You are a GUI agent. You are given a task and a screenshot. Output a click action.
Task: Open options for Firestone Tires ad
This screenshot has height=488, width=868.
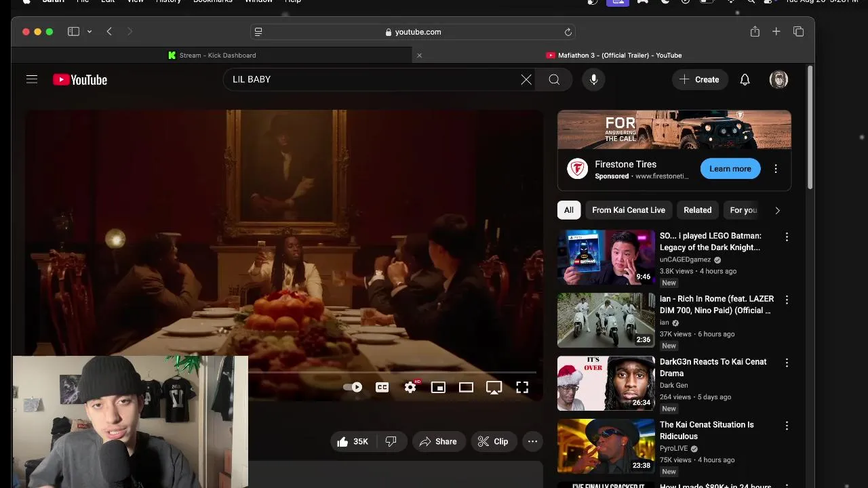tap(776, 169)
